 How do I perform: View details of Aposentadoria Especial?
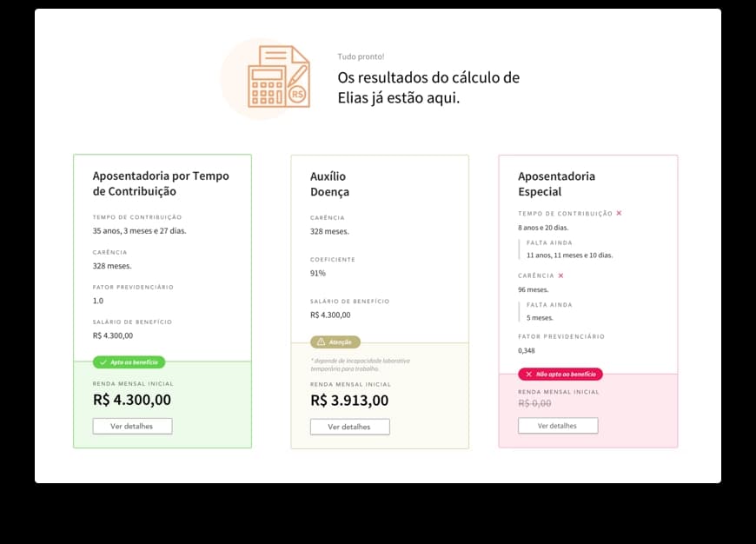click(557, 426)
